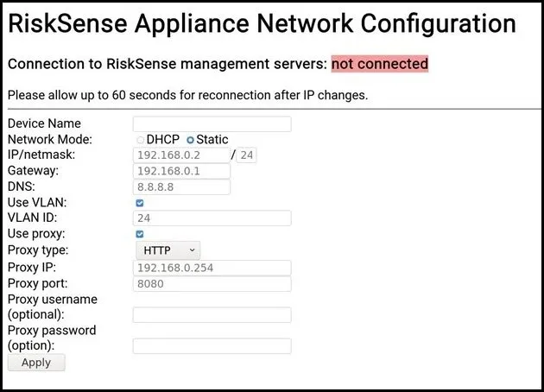The width and height of the screenshot is (544, 392).
Task: Click the 'Please allow up to 60 seconds' note
Action: [x=187, y=95]
